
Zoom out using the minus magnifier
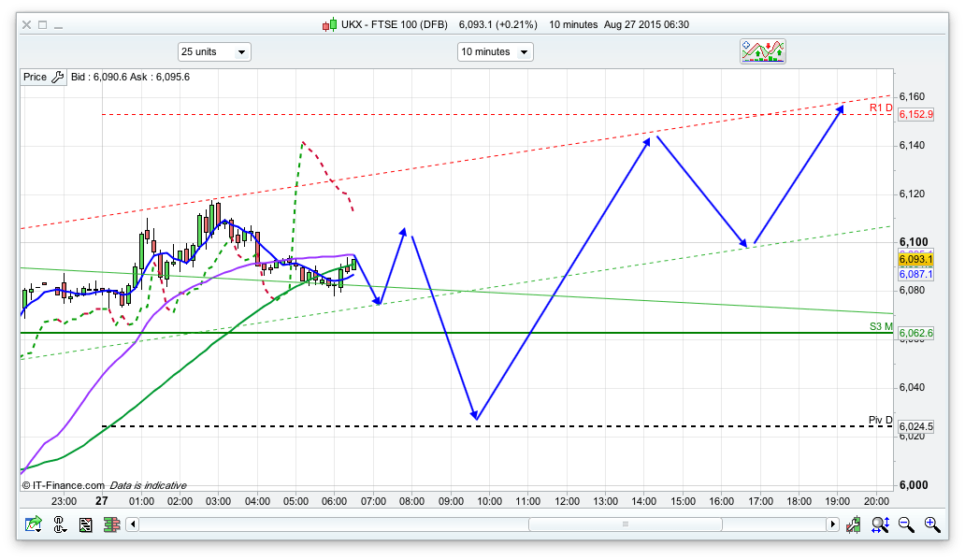point(906,525)
